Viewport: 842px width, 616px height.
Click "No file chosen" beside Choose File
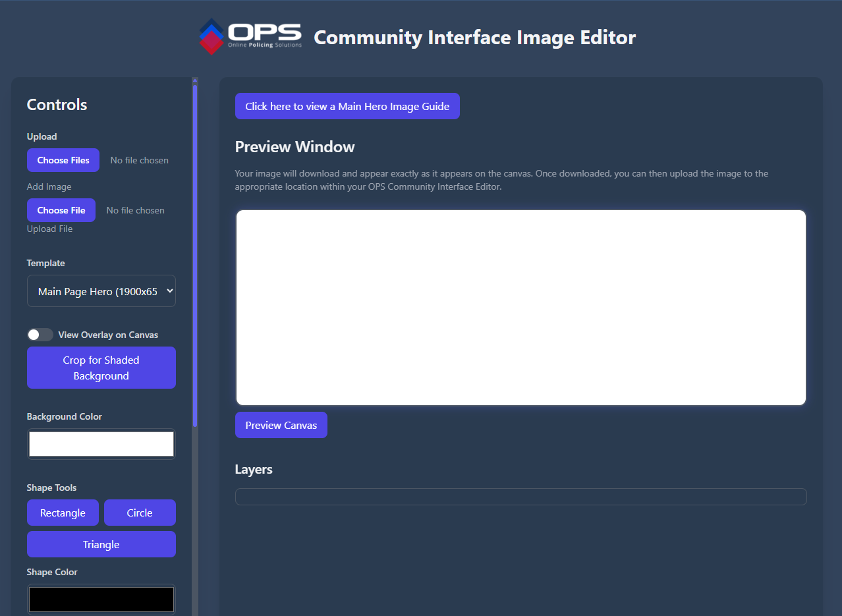(135, 210)
